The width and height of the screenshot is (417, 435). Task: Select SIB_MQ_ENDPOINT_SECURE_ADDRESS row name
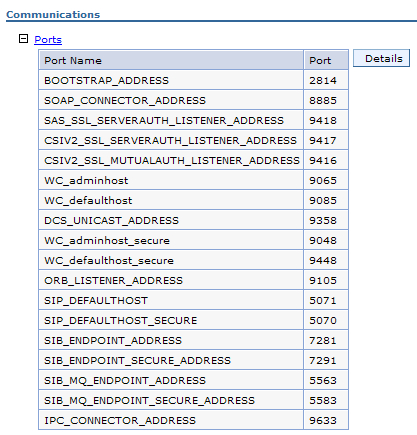click(x=150, y=400)
